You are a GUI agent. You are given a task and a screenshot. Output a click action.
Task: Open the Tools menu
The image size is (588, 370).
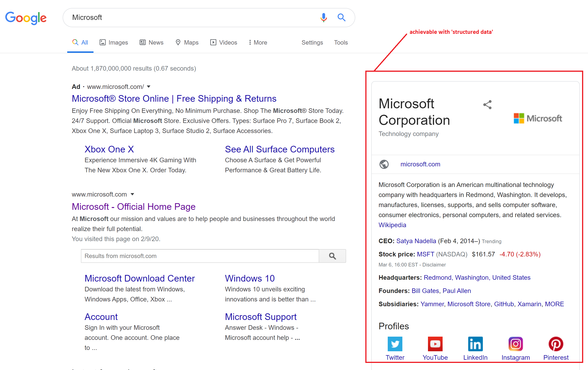(341, 43)
